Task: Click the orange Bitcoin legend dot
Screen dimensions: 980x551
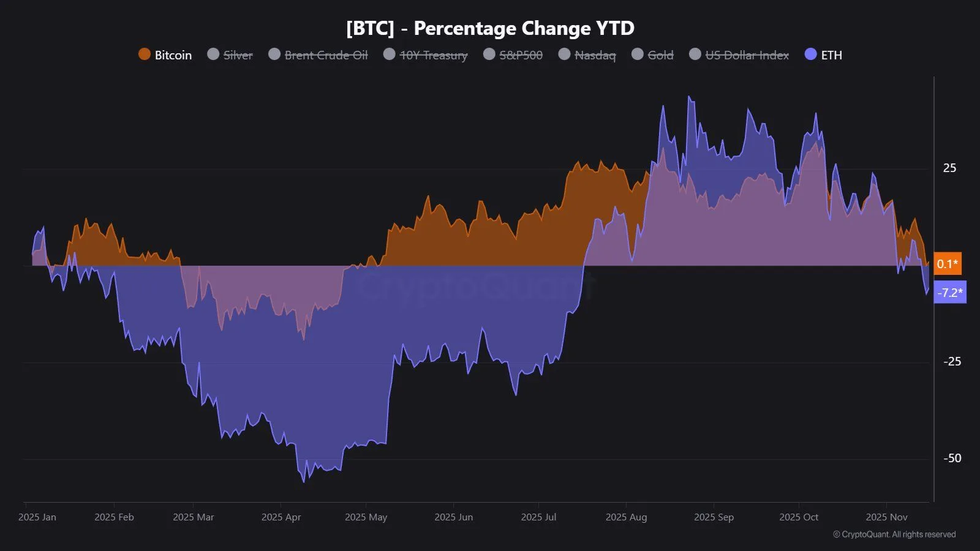Action: [x=145, y=54]
